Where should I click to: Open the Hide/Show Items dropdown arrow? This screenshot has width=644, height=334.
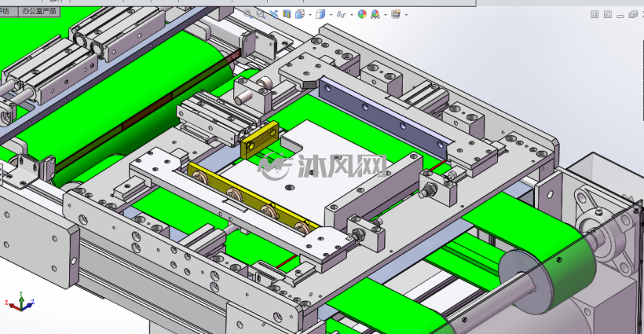352,15
